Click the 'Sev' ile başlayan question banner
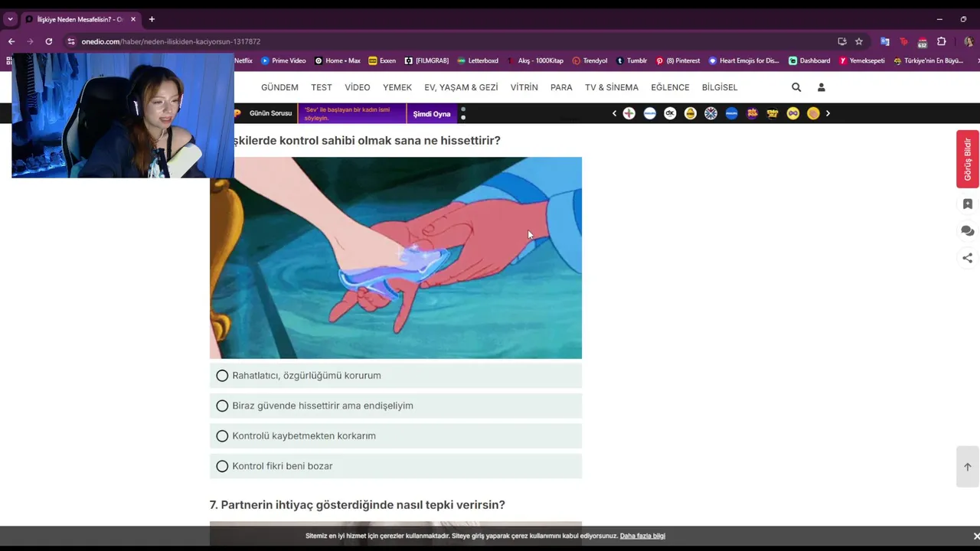Screen dimensions: 980x551 click(352, 114)
